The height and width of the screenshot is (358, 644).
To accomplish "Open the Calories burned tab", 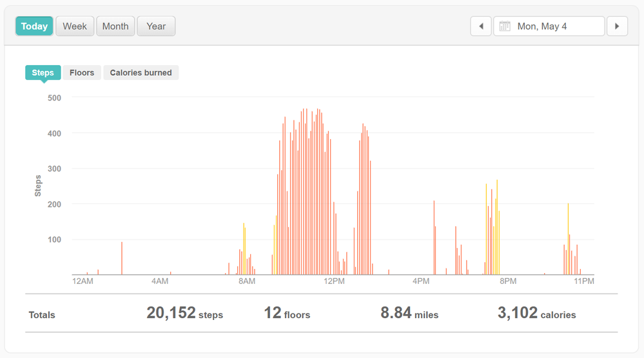I will click(x=141, y=73).
